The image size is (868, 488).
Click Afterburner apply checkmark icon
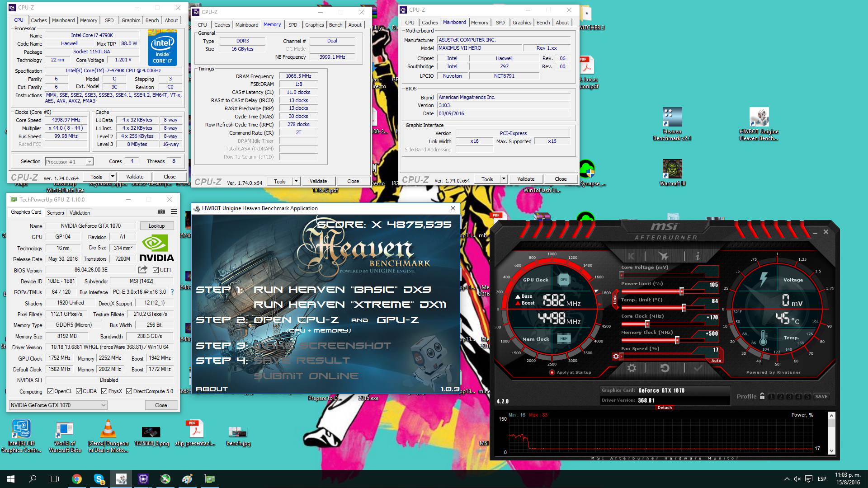698,368
